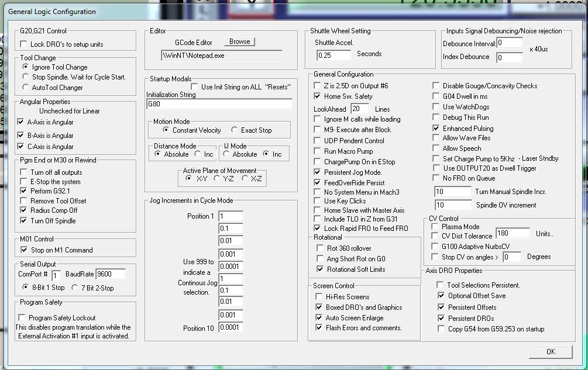Select 8-Bit 1 Stop option
The image size is (588, 370).
[x=25, y=287]
